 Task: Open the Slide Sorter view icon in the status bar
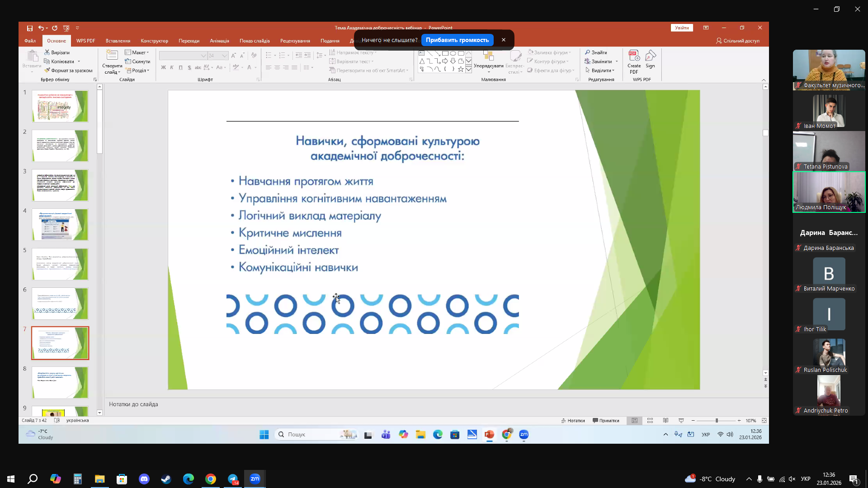650,421
